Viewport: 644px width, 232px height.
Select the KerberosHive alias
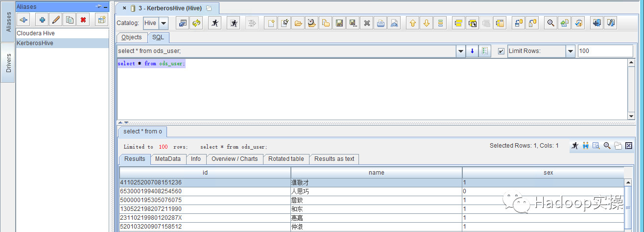pyautogui.click(x=62, y=43)
